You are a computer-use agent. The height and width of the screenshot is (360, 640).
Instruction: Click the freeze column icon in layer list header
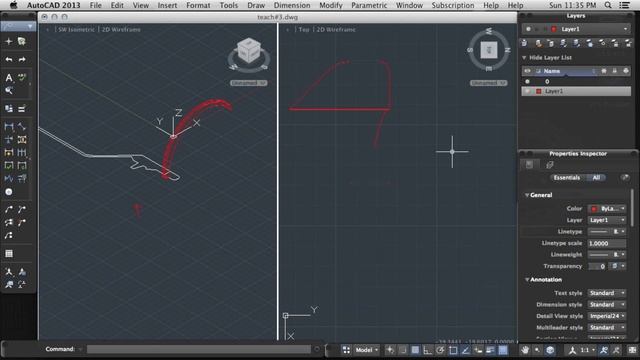pos(604,71)
